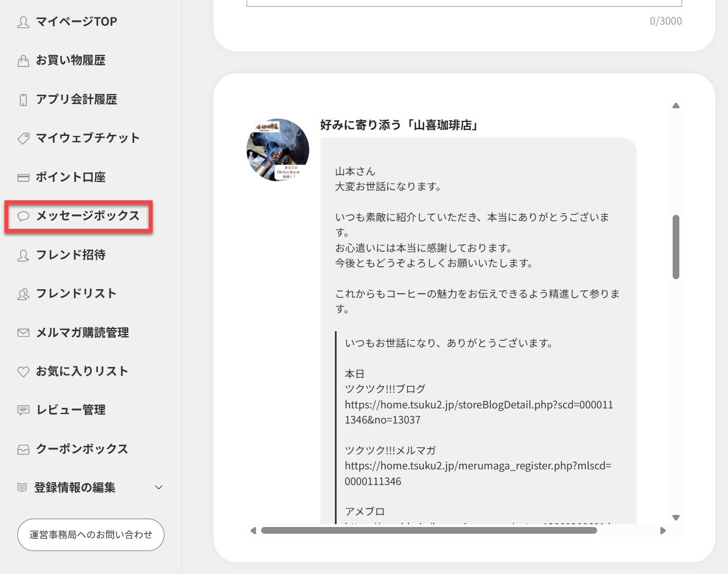Click the person icon beside マイページTOP

click(23, 22)
